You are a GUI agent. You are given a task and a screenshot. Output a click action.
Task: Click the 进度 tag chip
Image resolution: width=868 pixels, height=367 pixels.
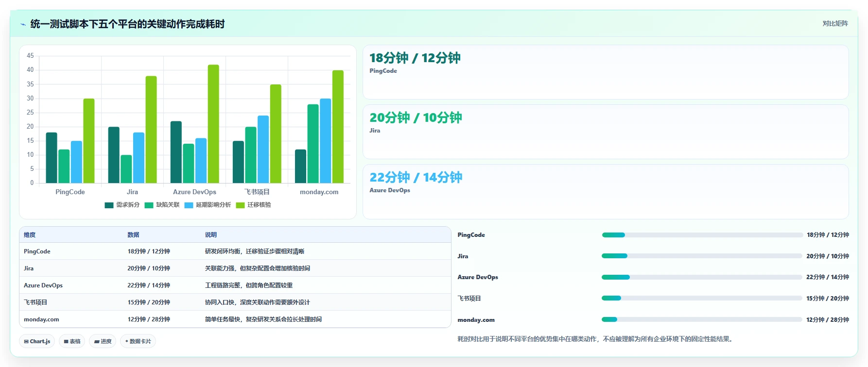[103, 341]
